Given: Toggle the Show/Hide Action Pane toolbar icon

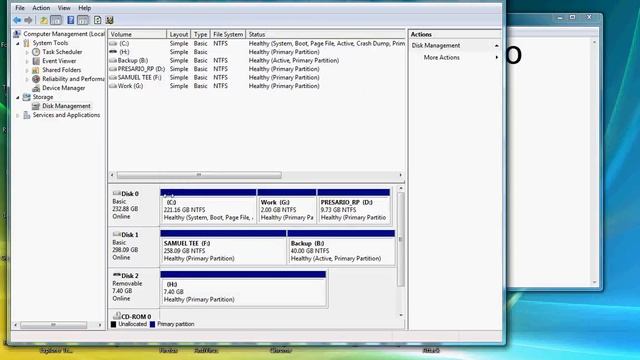Looking at the screenshot, I should point(83,20).
